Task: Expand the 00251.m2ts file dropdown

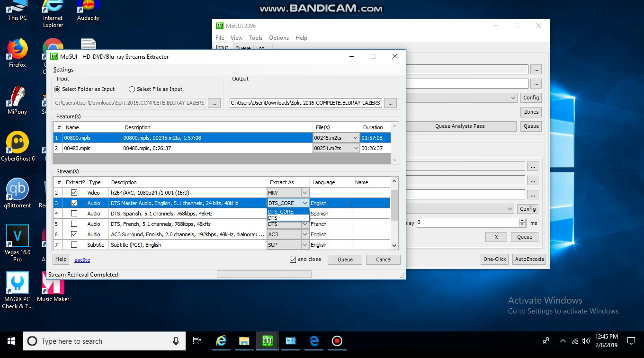Action: point(356,148)
